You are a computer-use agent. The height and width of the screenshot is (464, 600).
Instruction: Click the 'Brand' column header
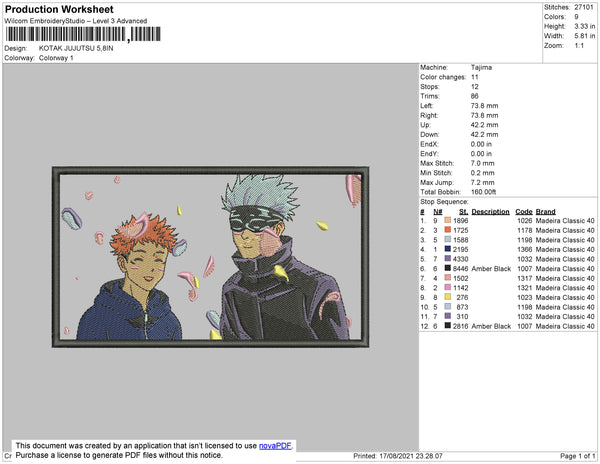546,212
